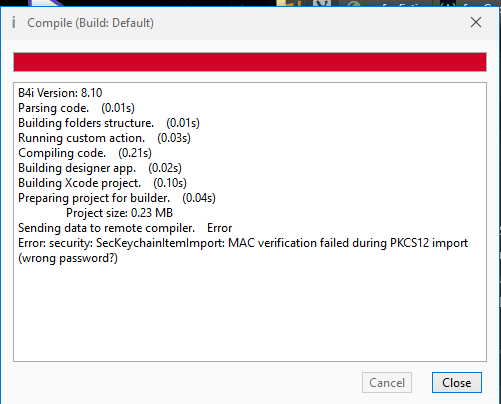This screenshot has width=501, height=404.
Task: Click the SecKeychainItemImport error message
Action: [x=243, y=250]
